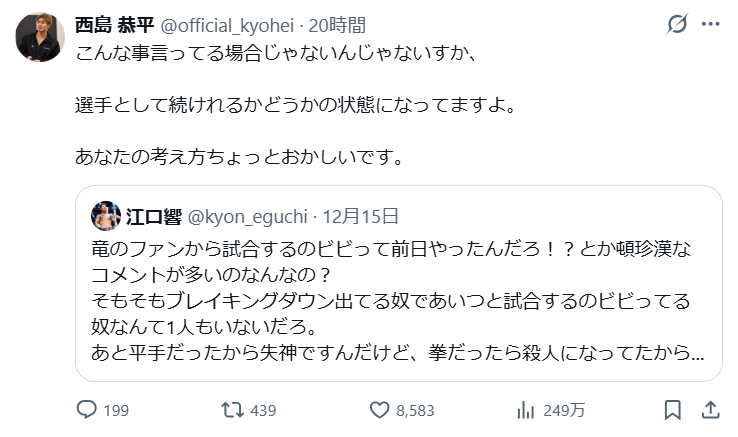
Task: Click the 20時間 timestamp link
Action: [x=337, y=23]
